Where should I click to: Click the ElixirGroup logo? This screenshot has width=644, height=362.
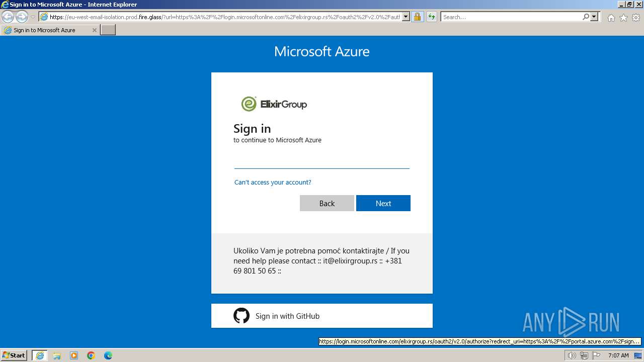click(x=274, y=104)
